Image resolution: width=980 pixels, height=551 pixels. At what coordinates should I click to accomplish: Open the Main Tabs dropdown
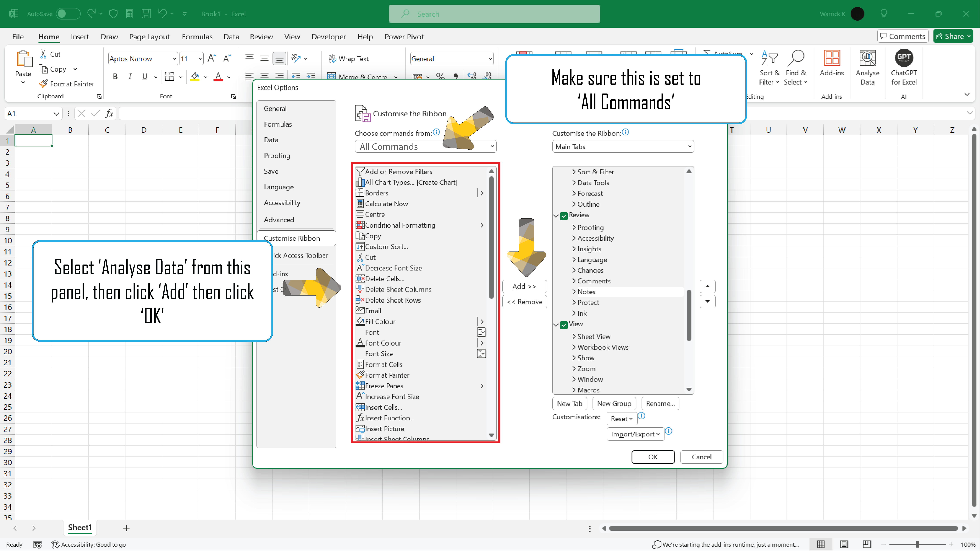[x=623, y=146]
